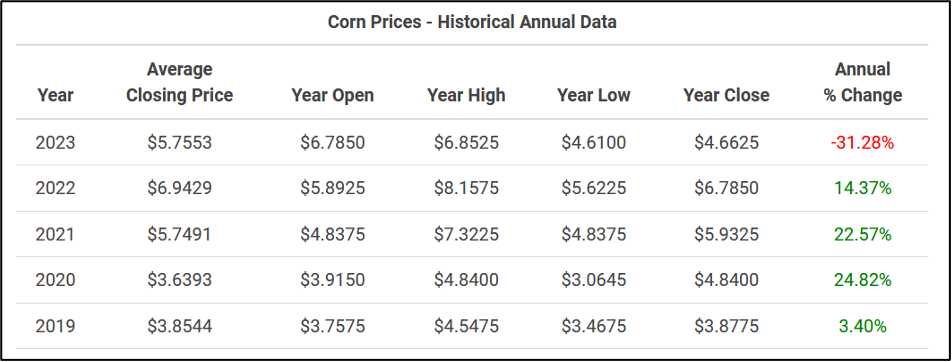The image size is (952, 362).
Task: Select the $3.8775 year close value
Action: click(x=726, y=326)
